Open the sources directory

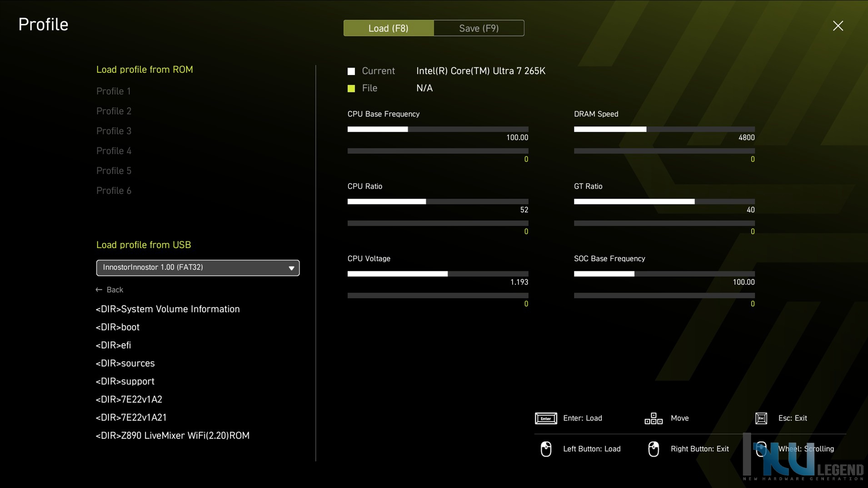coord(125,364)
